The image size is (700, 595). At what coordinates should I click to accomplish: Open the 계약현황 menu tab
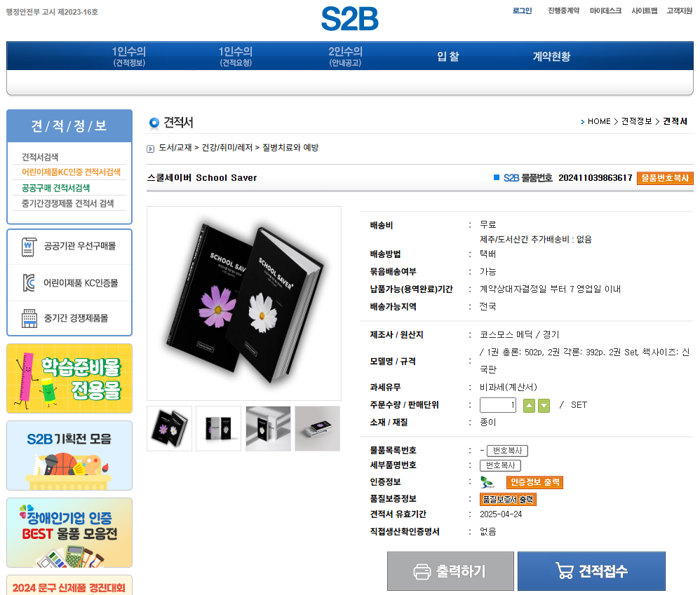551,56
